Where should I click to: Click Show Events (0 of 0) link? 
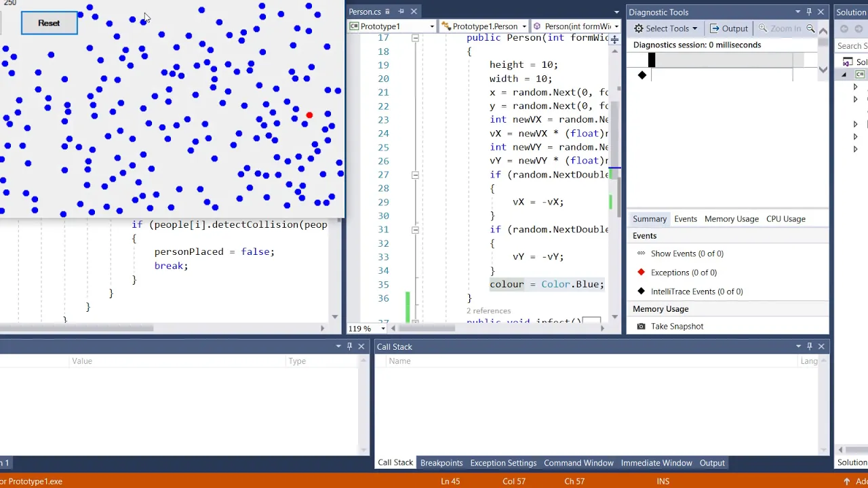click(687, 253)
